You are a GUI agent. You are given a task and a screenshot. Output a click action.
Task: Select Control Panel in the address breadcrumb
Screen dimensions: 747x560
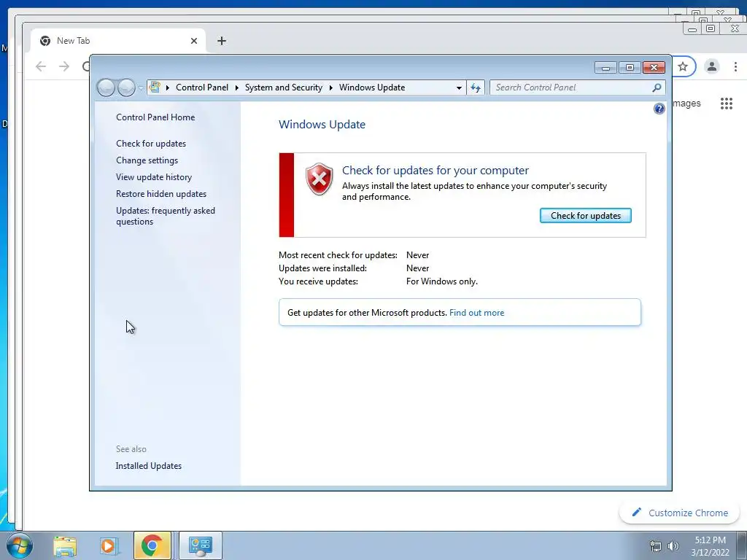[202, 87]
